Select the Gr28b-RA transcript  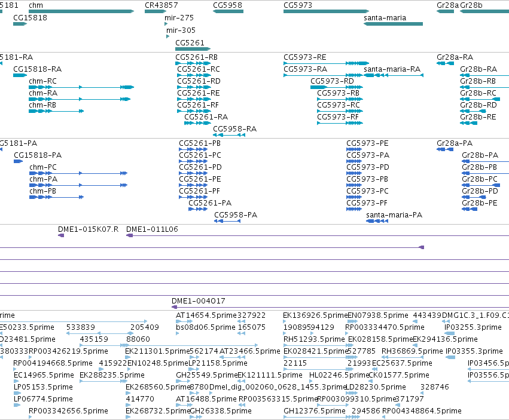click(484, 75)
